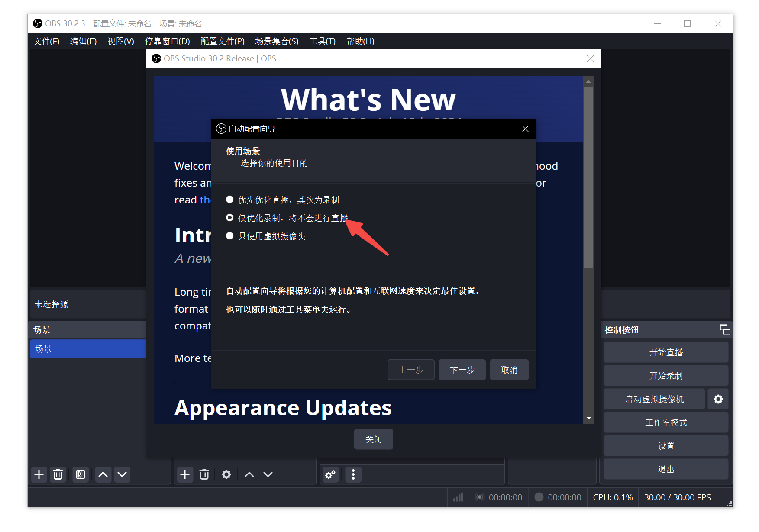Open virtual camera settings gear icon

click(718, 399)
